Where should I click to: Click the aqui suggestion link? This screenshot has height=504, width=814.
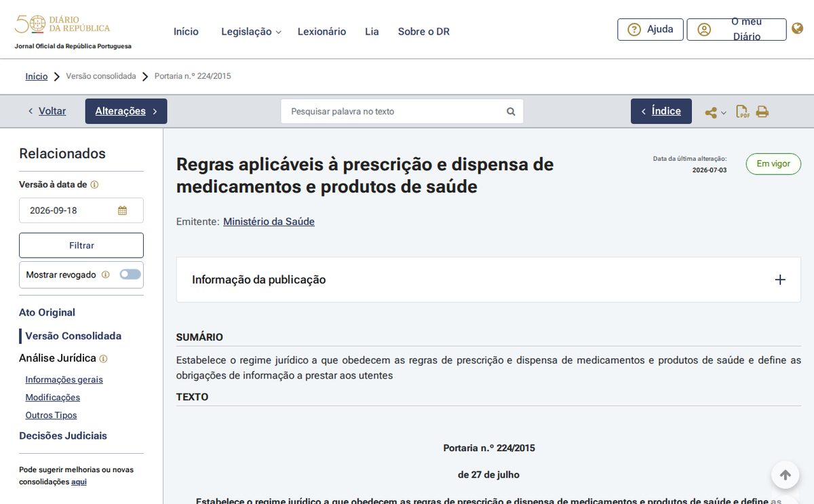(79, 482)
